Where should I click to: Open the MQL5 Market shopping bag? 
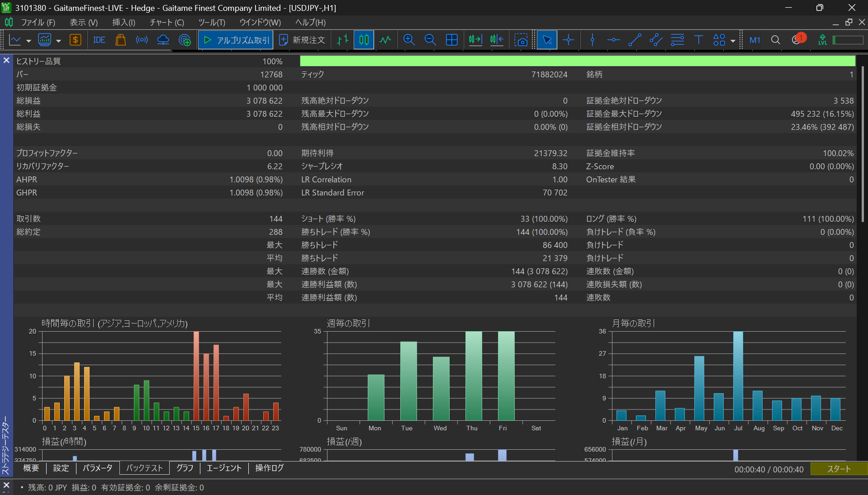tap(120, 40)
